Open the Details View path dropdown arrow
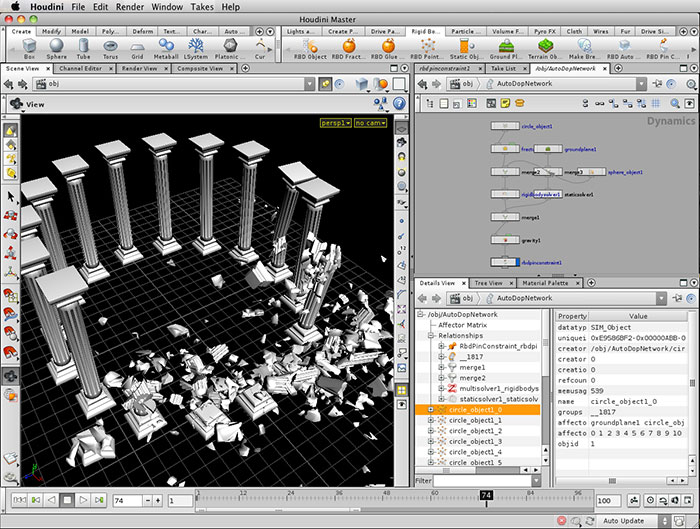The width and height of the screenshot is (700, 529). pos(661,298)
